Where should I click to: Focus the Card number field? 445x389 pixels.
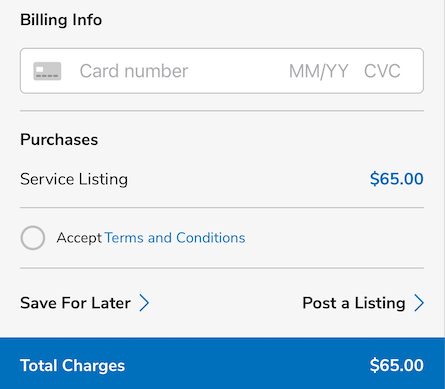[x=134, y=71]
